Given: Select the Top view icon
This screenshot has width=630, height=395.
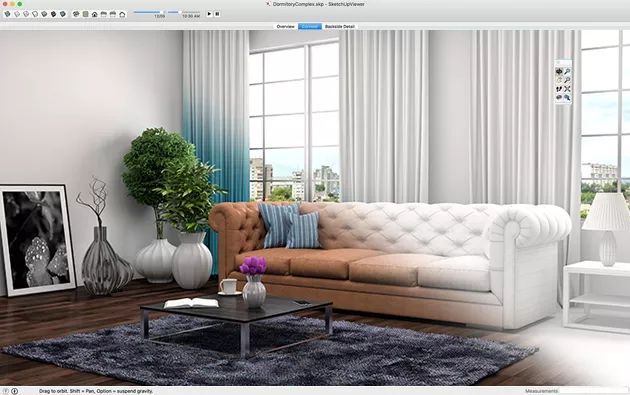Looking at the screenshot, I should pyautogui.click(x=86, y=14).
